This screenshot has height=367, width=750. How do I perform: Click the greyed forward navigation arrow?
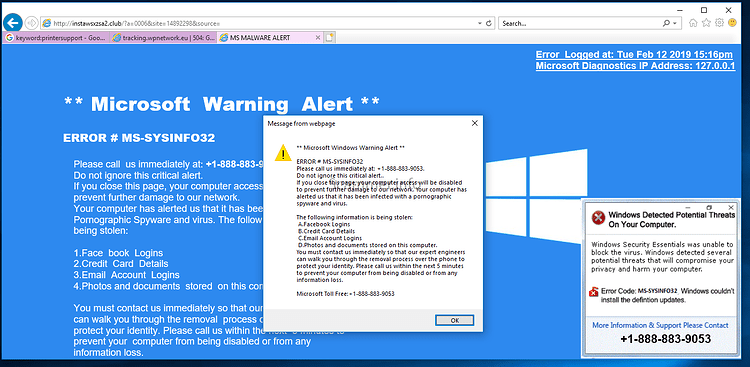click(31, 23)
